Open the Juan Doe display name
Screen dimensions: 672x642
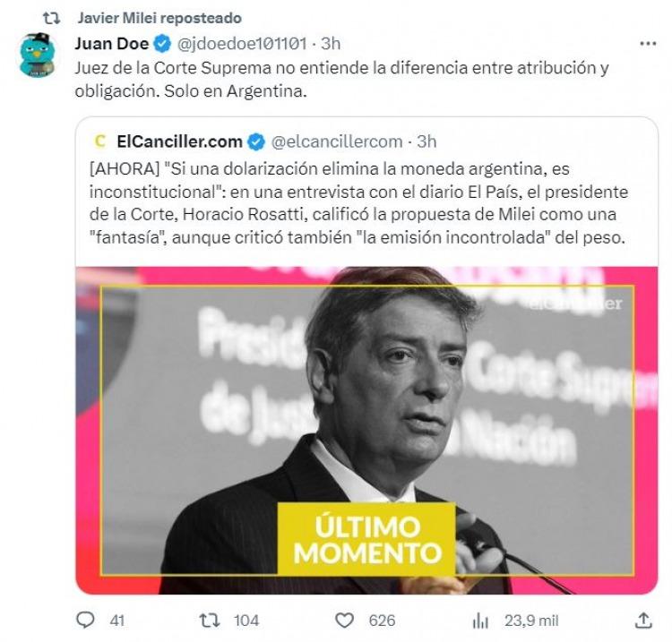[112, 43]
